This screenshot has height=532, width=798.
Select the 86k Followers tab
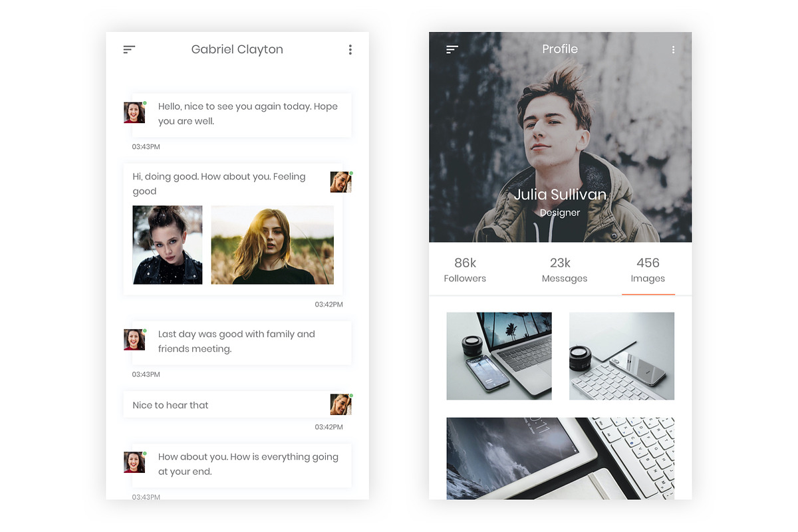(x=465, y=269)
